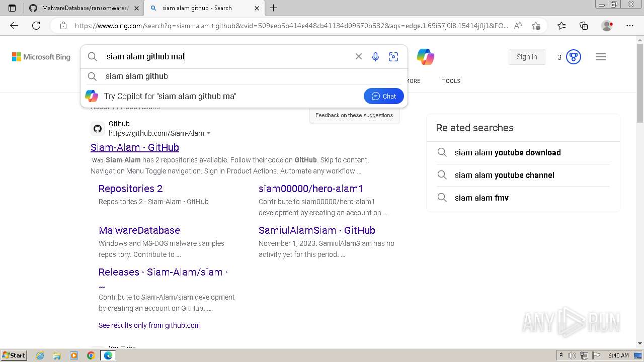Open a new browser tab

tap(274, 8)
